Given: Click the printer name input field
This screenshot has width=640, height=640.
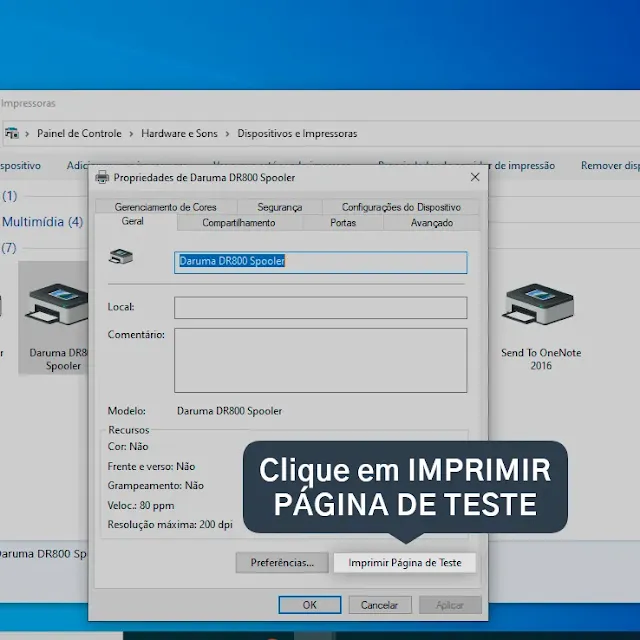Looking at the screenshot, I should click(x=320, y=262).
